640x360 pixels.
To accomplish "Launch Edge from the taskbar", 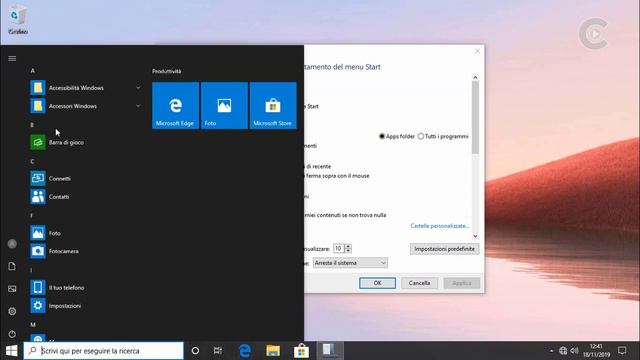I will pyautogui.click(x=244, y=351).
